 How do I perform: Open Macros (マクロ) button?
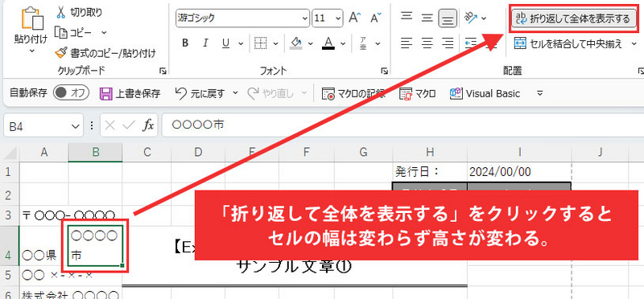point(417,94)
